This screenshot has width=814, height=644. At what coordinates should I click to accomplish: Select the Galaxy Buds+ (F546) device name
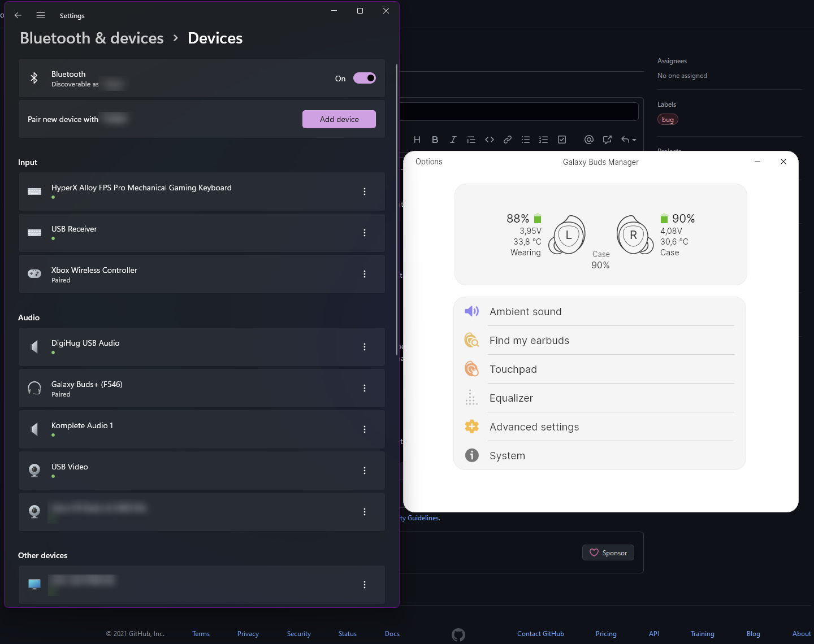87,384
